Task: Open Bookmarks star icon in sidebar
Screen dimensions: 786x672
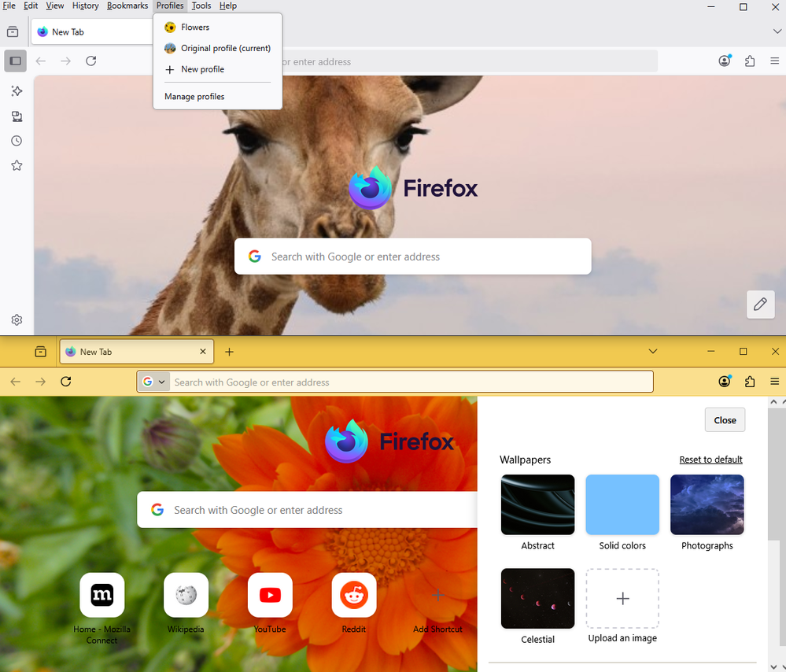Action: point(17,165)
